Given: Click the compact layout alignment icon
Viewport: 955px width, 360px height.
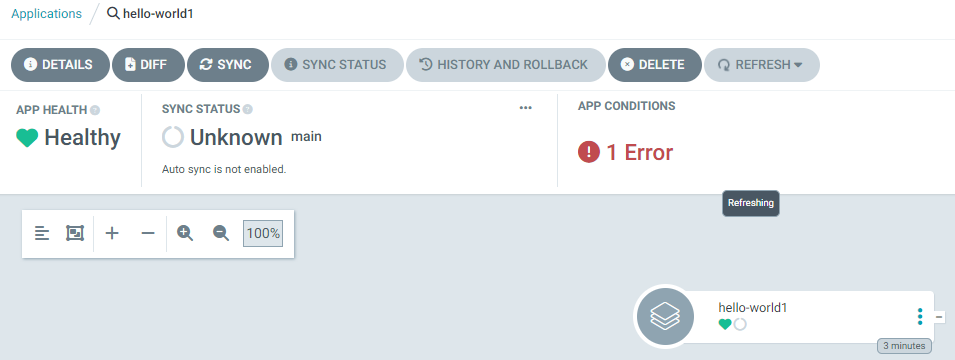Looking at the screenshot, I should pyautogui.click(x=42, y=233).
